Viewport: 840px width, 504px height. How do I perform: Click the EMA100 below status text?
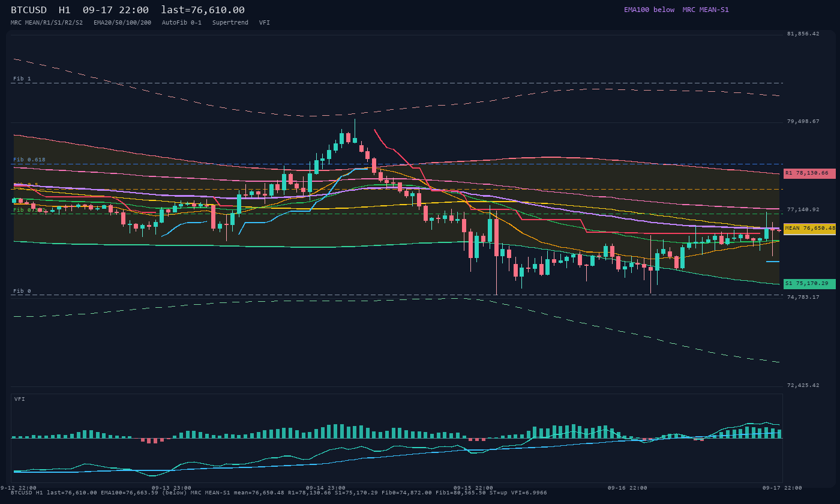[649, 10]
